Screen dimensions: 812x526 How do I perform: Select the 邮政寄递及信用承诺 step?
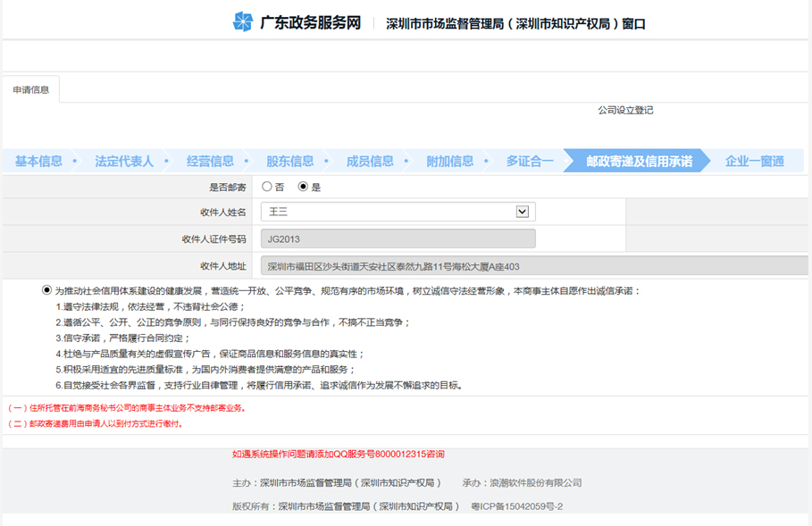click(639, 162)
